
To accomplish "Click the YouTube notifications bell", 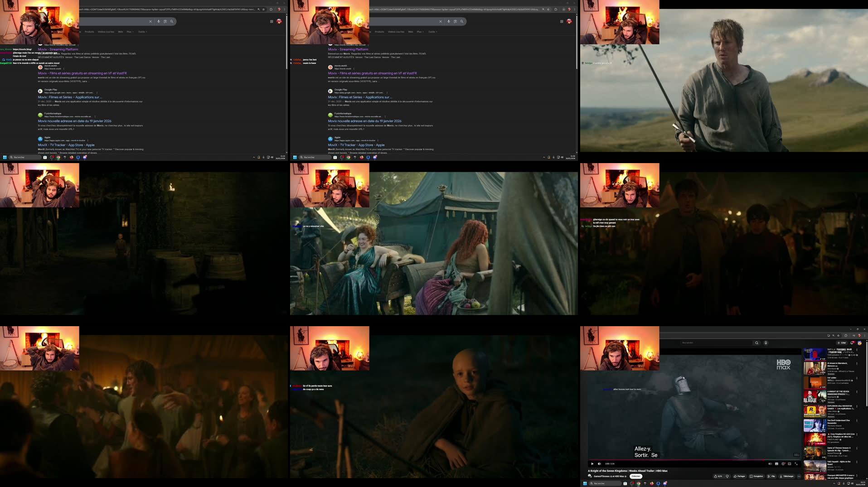I will click(x=852, y=343).
